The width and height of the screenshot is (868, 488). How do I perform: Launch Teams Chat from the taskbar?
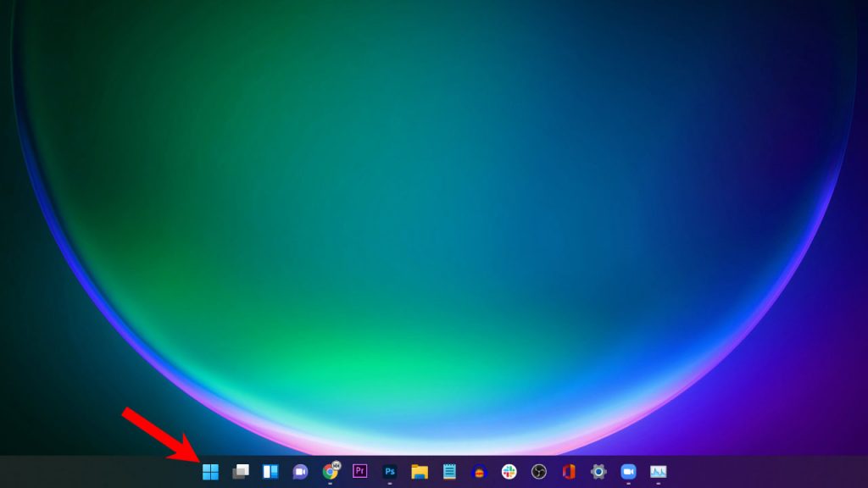(x=300, y=471)
